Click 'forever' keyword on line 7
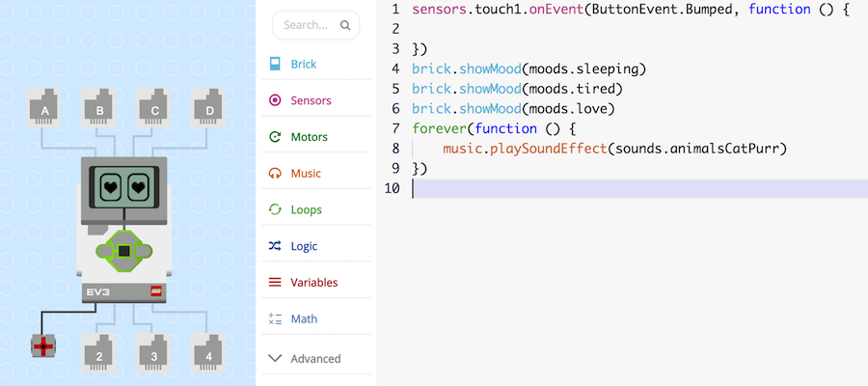Screen dimensions: 868x386 (440, 129)
